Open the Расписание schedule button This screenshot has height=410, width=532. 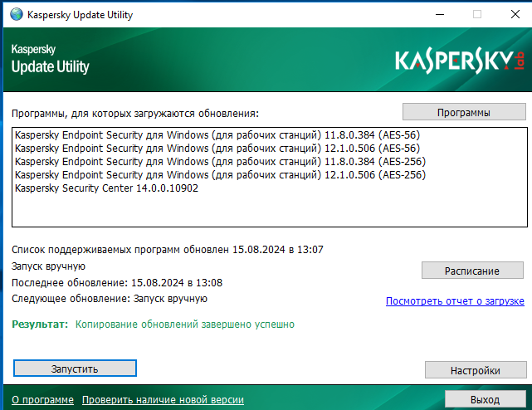(x=472, y=271)
